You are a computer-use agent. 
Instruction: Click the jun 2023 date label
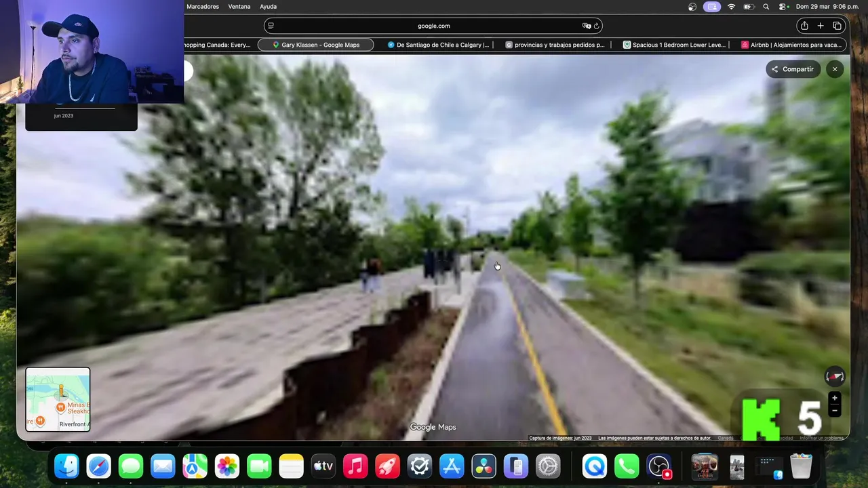pyautogui.click(x=64, y=116)
